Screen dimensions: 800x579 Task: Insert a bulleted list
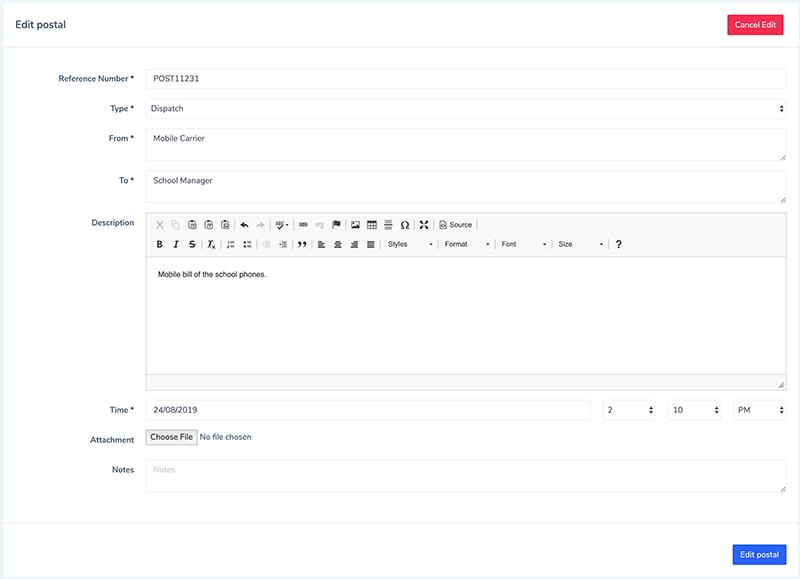click(247, 244)
